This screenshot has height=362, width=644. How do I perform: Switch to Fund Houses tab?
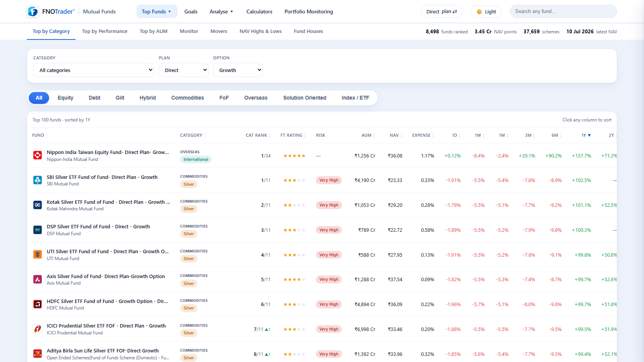pos(308,31)
